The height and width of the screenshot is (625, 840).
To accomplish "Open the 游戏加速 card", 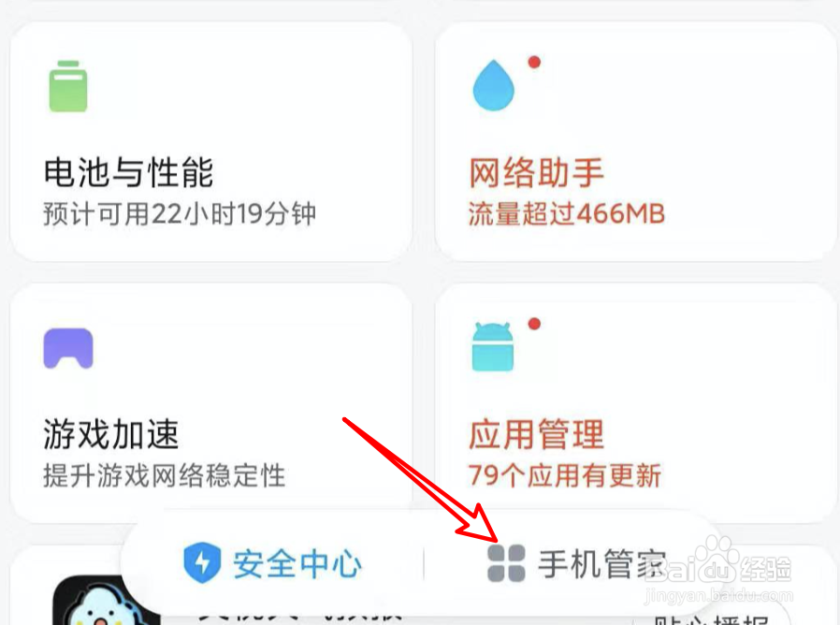I will (x=211, y=403).
